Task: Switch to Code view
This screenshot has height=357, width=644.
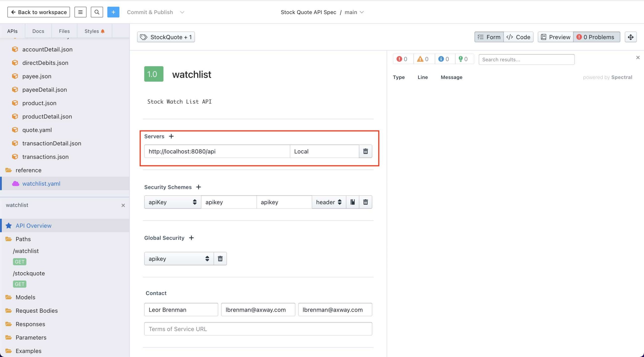Action: [518, 37]
